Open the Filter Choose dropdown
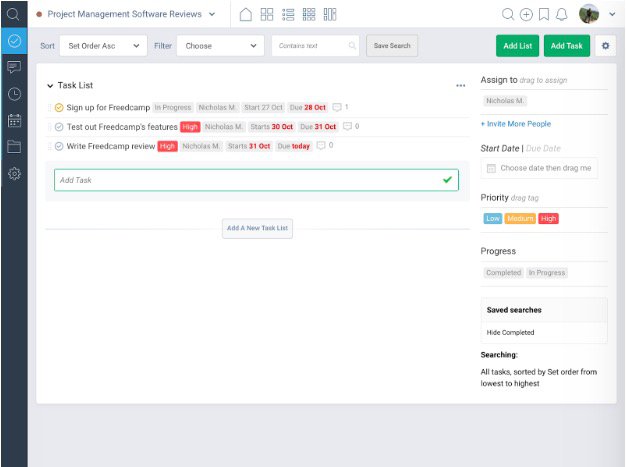This screenshot has height=467, width=626. [x=220, y=46]
